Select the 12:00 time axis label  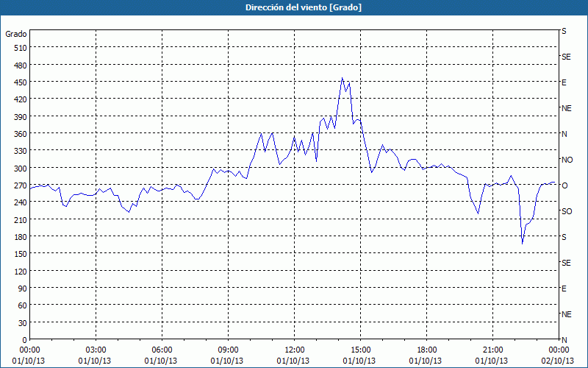click(x=295, y=350)
